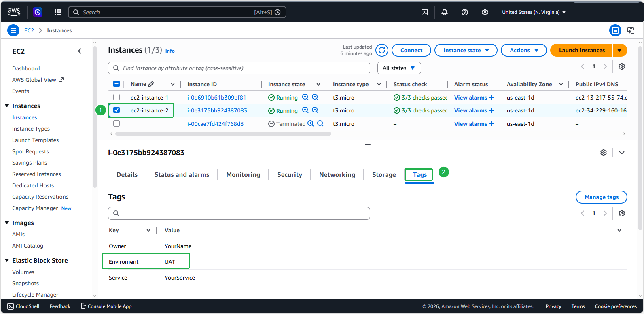Click the top AWS Search box

pos(177,12)
